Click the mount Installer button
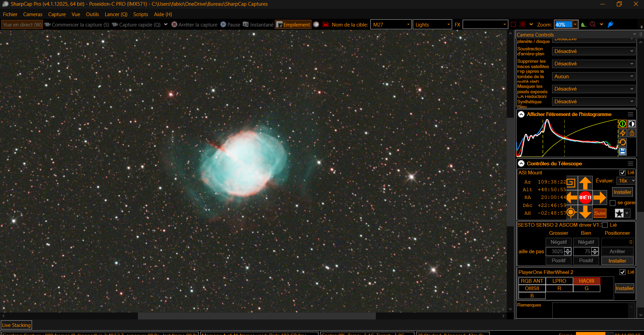644x335 pixels. pyautogui.click(x=623, y=192)
